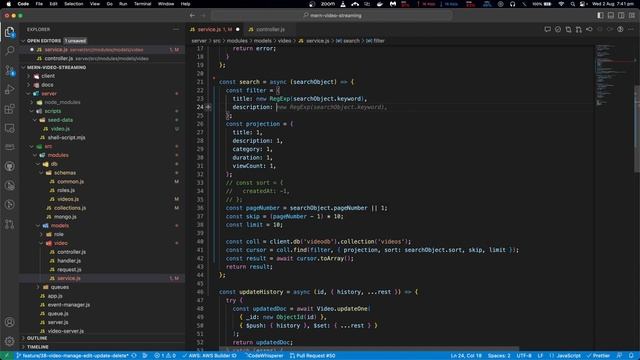Go forward with the navigation arrow
The image size is (640, 360).
point(203,16)
